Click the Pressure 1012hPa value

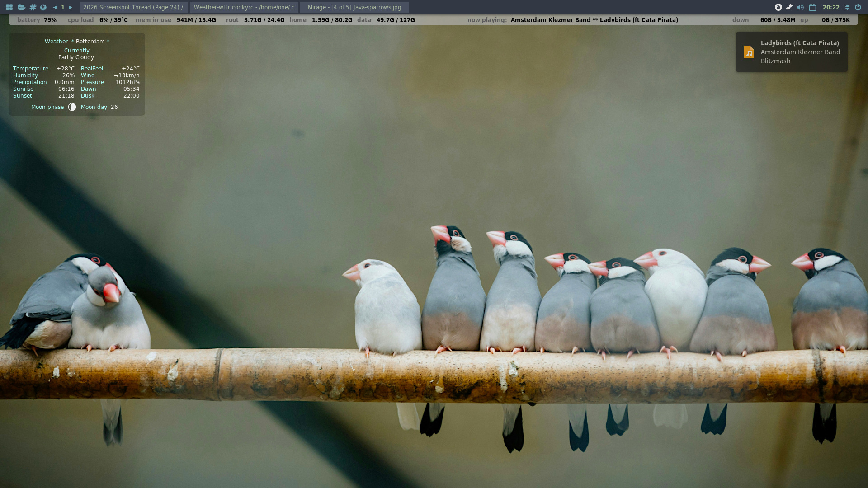coord(127,82)
